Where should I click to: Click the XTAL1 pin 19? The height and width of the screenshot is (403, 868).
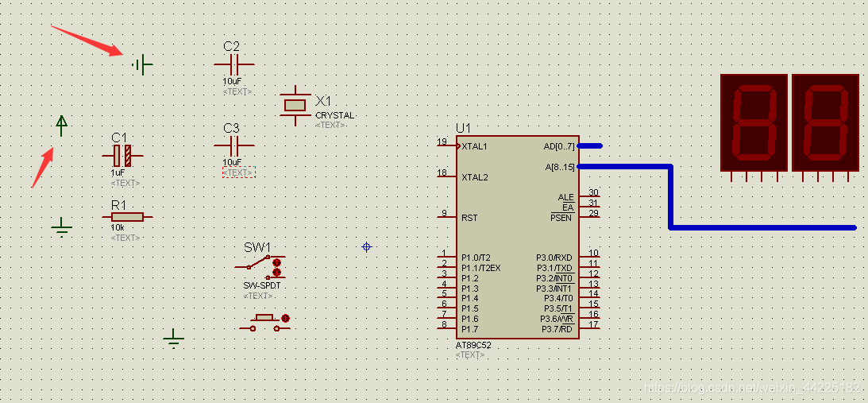pyautogui.click(x=446, y=145)
